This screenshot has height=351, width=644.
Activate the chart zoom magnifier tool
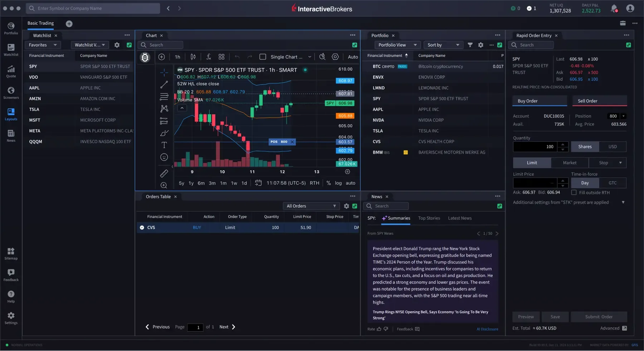click(x=164, y=185)
